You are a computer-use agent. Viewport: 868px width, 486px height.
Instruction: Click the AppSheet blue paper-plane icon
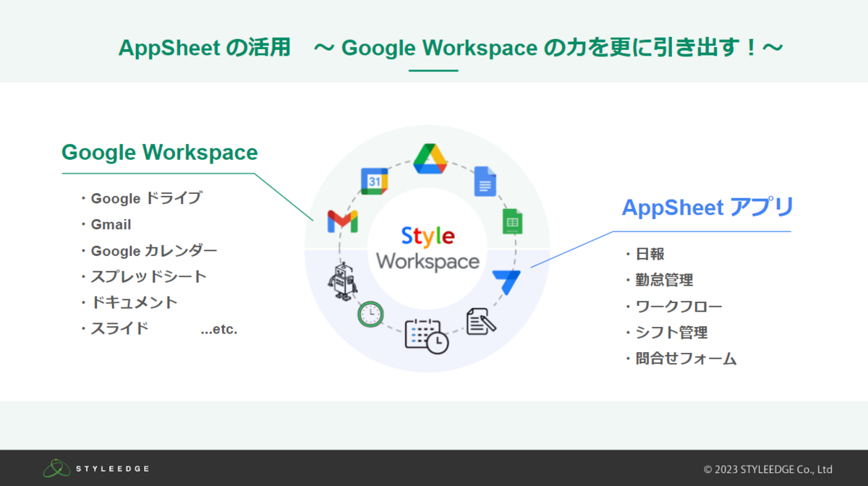tap(506, 281)
